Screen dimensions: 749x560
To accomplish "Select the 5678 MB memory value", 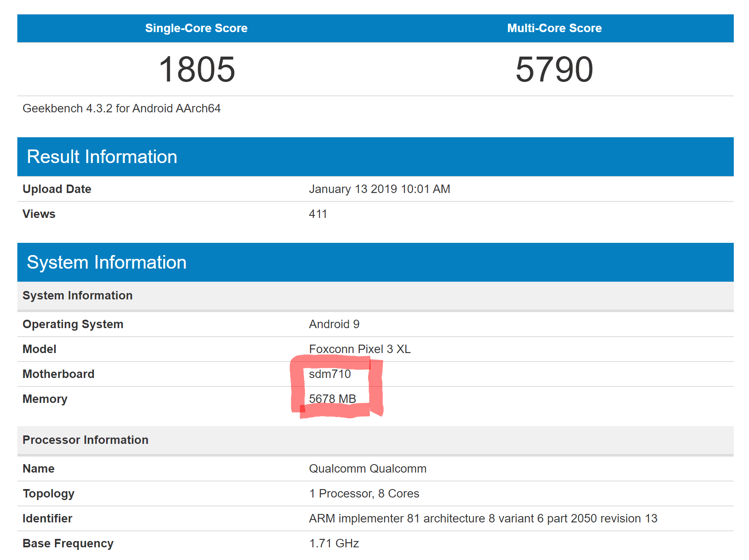I will 333,399.
